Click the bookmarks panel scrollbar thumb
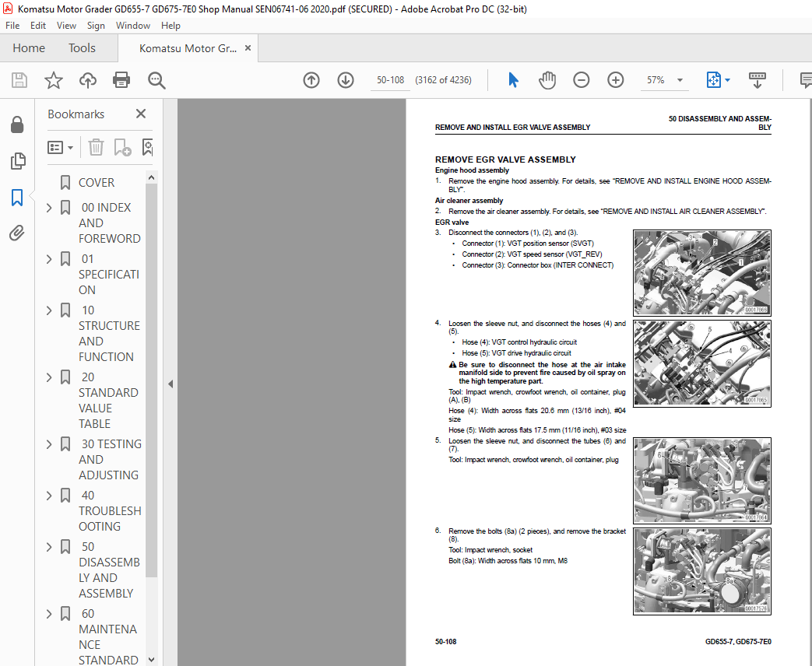Viewport: 812px width, 666px height. pyautogui.click(x=151, y=380)
